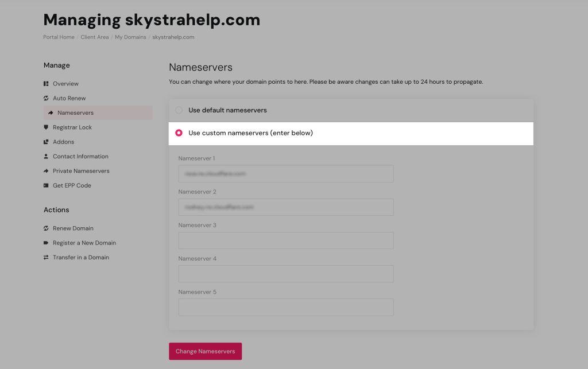Click into the Nameserver 3 field
The width and height of the screenshot is (588, 369).
point(286,240)
